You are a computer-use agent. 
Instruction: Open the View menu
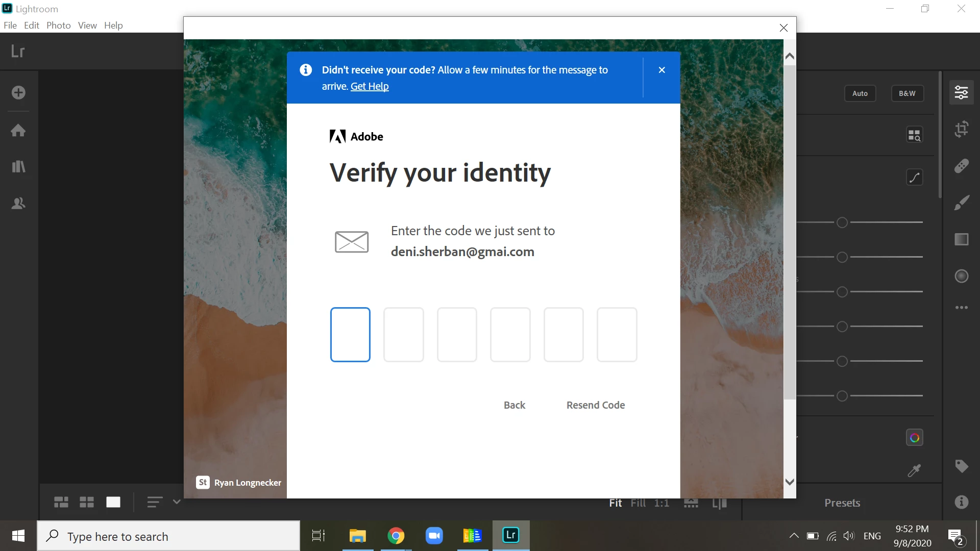[x=87, y=25]
